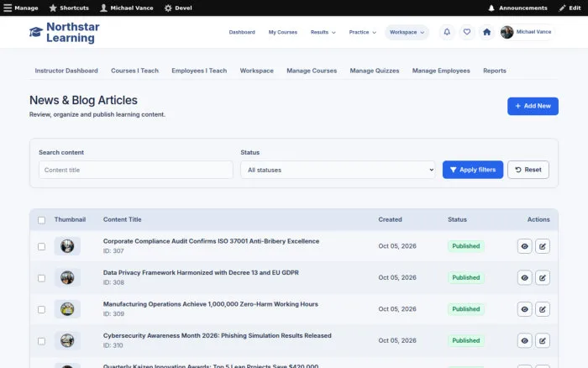Go to the home icon
Viewport: 588px width, 368px height.
[x=486, y=32]
